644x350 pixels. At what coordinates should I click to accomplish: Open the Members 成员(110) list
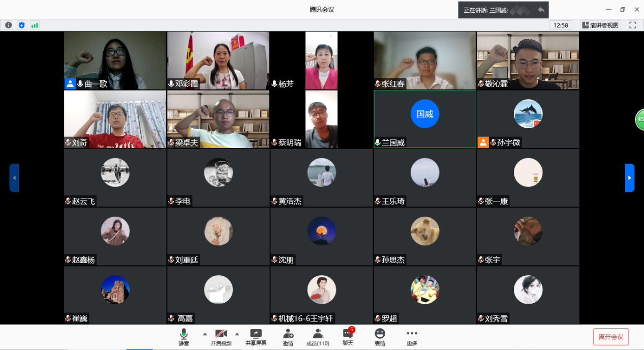tap(318, 337)
